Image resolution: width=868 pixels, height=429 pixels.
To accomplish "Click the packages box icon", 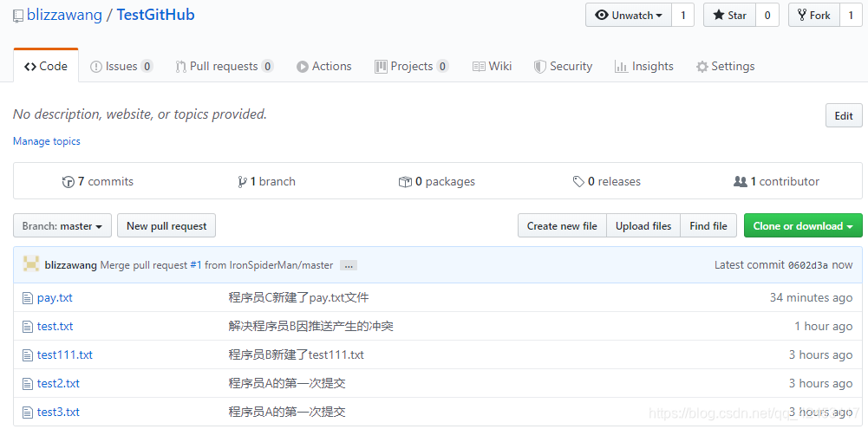I will [x=405, y=181].
